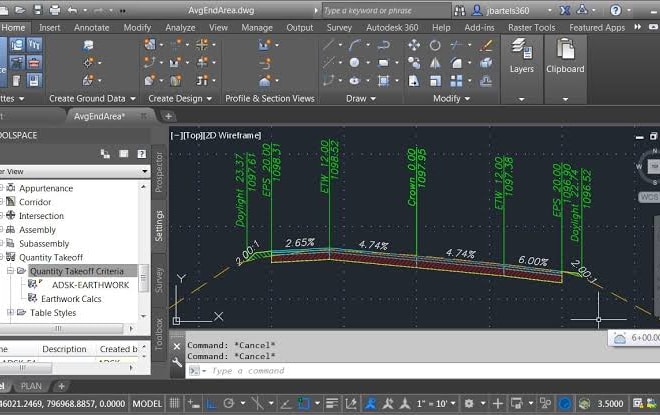Select the Hatch tool in Draw panel

pyautogui.click(x=383, y=80)
